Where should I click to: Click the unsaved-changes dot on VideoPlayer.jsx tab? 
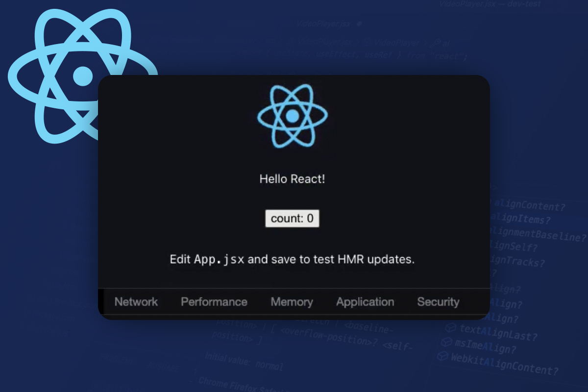pyautogui.click(x=358, y=24)
